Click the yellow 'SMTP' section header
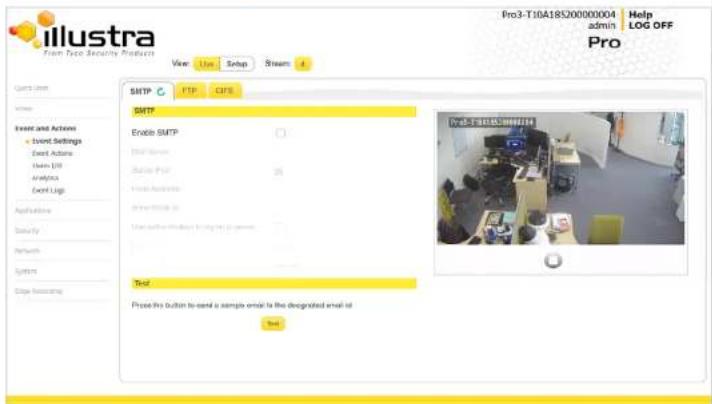 pyautogui.click(x=274, y=111)
